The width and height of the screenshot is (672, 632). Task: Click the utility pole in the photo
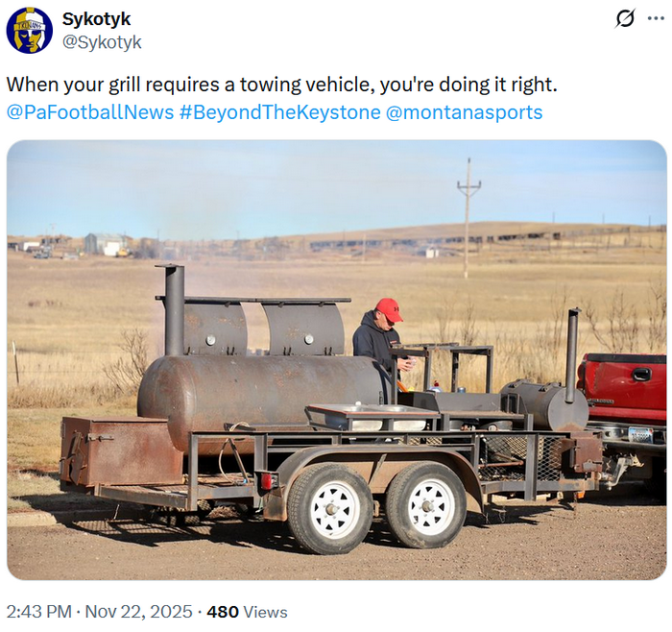(468, 218)
